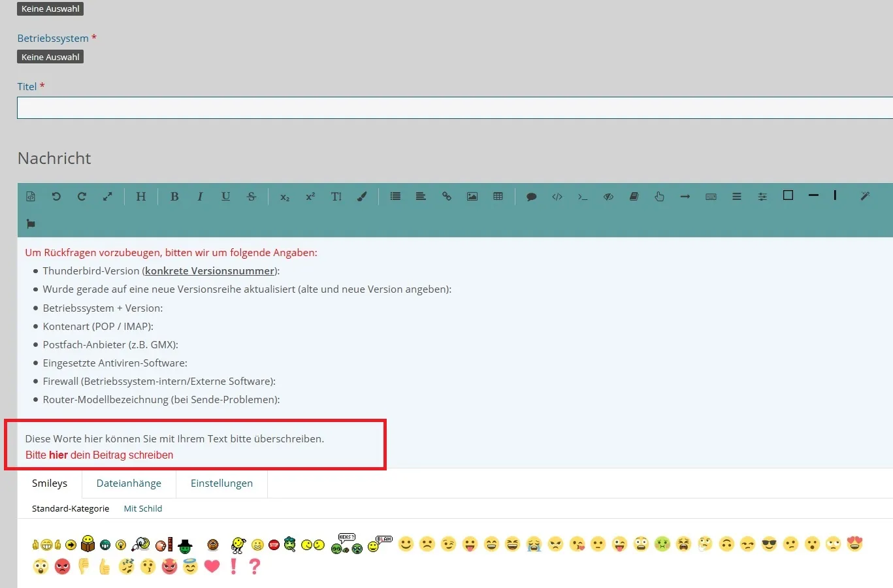Apply strikethrough formatting
This screenshot has height=588, width=893.
pyautogui.click(x=252, y=196)
